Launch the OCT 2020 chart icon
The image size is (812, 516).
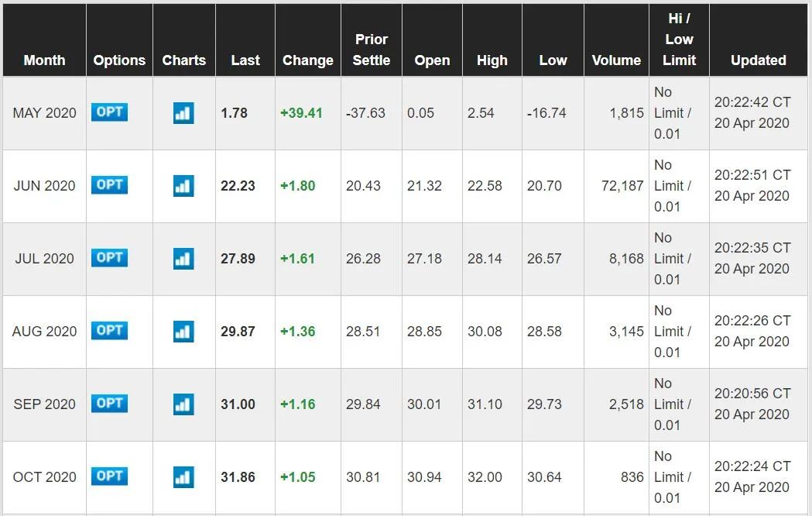click(183, 477)
